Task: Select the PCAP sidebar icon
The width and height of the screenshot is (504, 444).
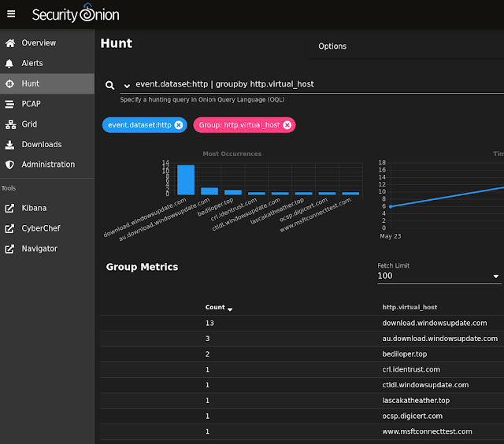Action: [x=9, y=104]
